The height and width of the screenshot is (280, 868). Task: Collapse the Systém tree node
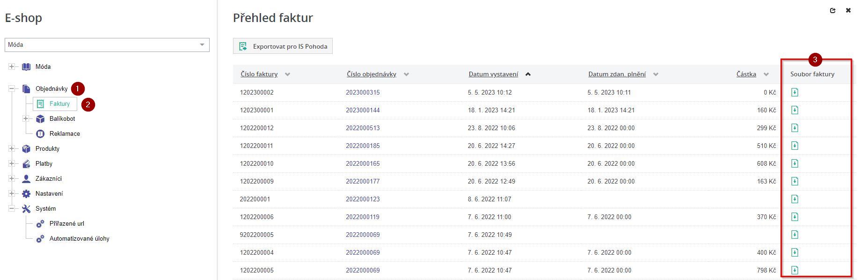(x=12, y=209)
